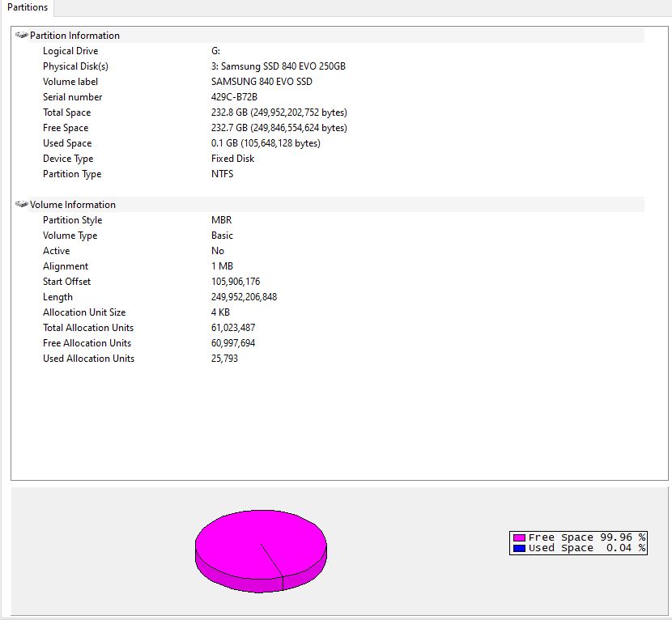Image resolution: width=672 pixels, height=620 pixels.
Task: Select the Total Space label
Action: (x=67, y=113)
